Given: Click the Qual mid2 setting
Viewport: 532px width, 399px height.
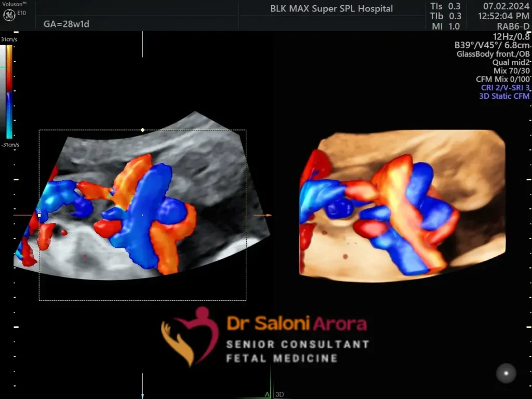Looking at the screenshot, I should pyautogui.click(x=511, y=62).
